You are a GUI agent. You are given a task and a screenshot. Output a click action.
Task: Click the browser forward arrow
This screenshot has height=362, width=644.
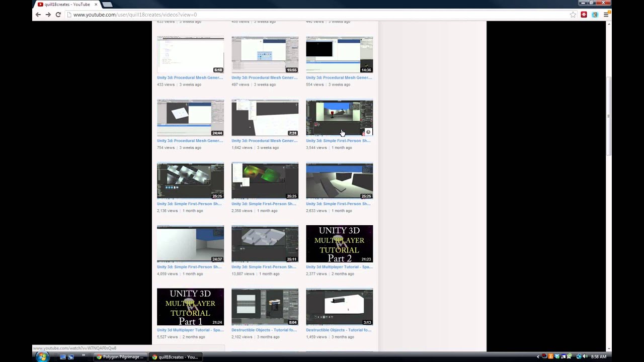coord(48,15)
